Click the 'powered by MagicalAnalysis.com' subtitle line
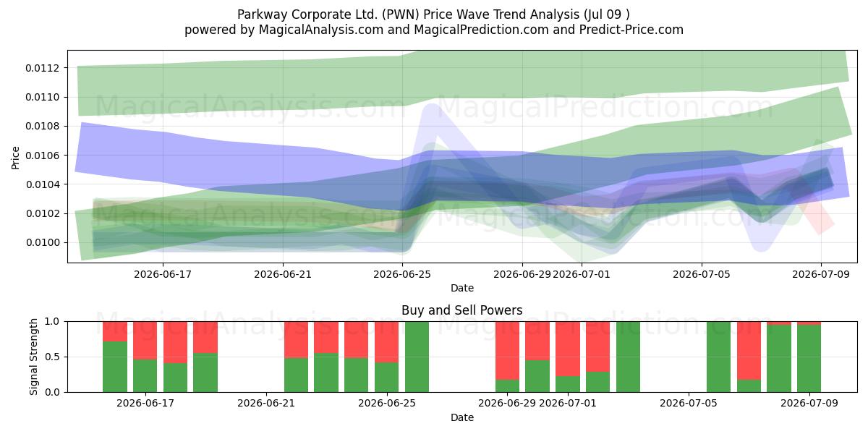The width and height of the screenshot is (868, 434). (434, 30)
